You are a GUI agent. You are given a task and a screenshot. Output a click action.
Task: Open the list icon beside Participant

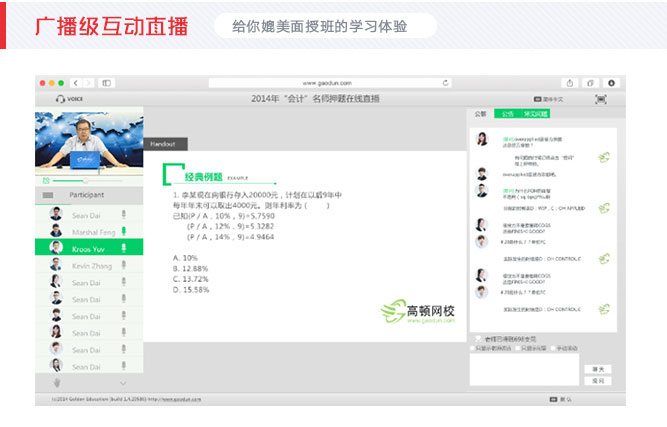point(48,195)
